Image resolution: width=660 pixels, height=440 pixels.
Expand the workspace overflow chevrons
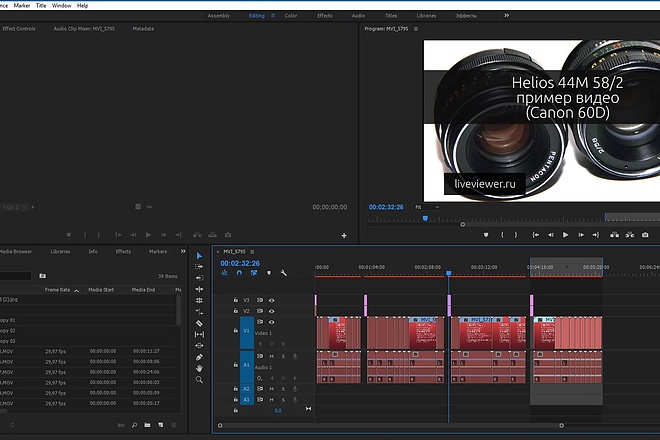coord(506,16)
